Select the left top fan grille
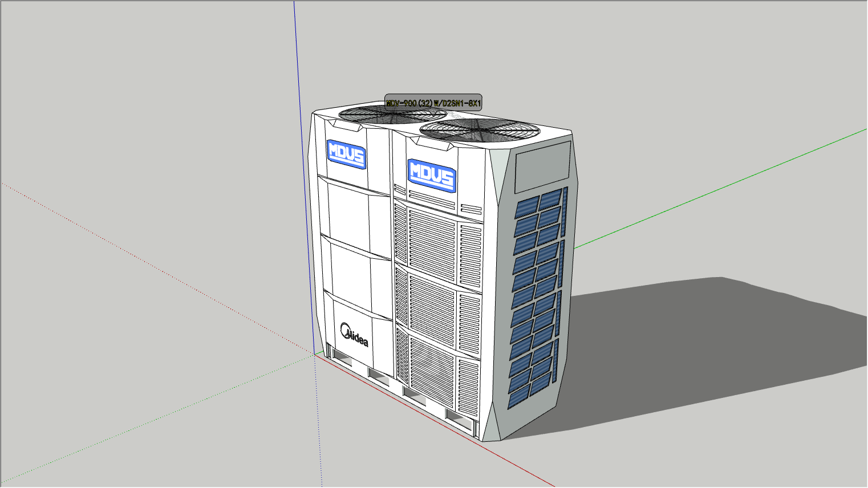Image resolution: width=868 pixels, height=488 pixels. click(x=392, y=114)
